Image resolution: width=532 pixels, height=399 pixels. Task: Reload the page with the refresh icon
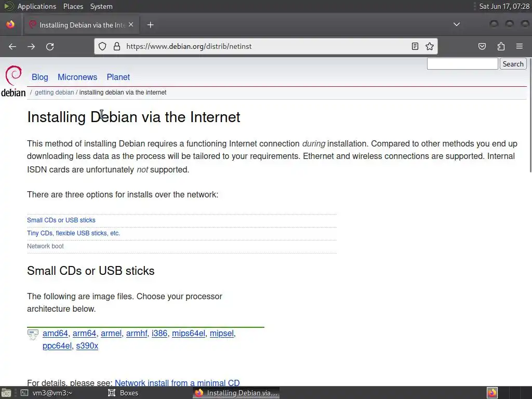(50, 46)
